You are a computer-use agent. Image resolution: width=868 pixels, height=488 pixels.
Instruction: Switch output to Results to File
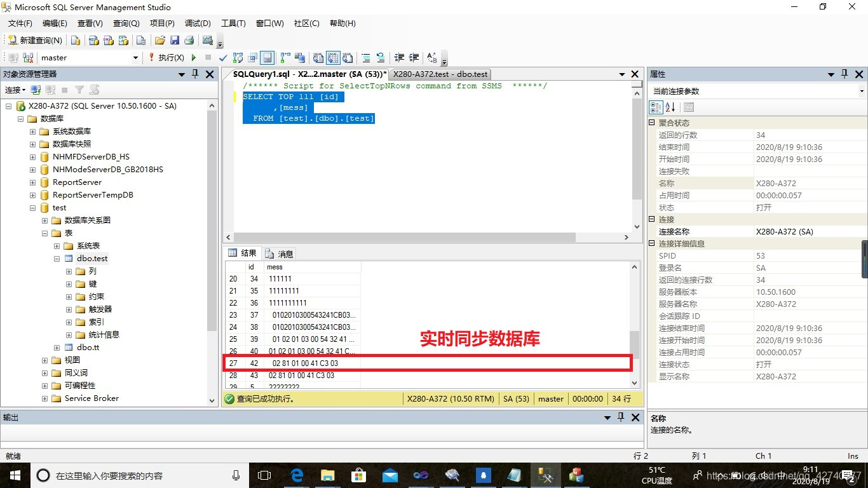coord(348,58)
